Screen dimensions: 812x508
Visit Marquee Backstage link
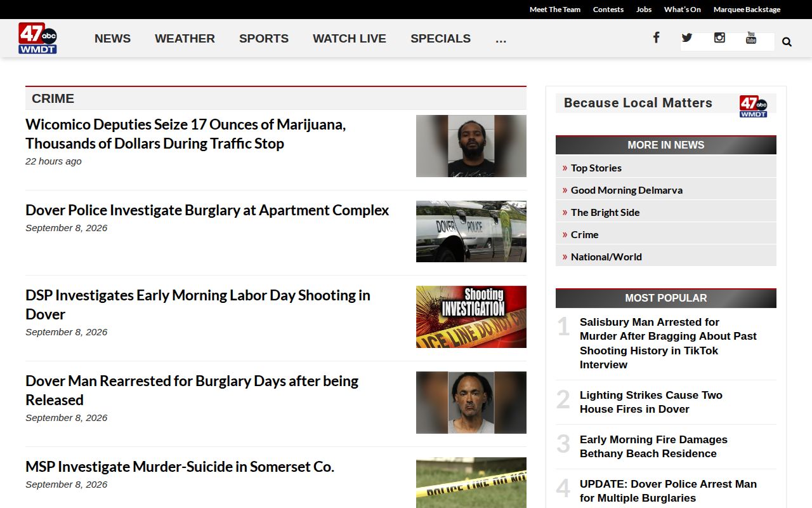747,10
